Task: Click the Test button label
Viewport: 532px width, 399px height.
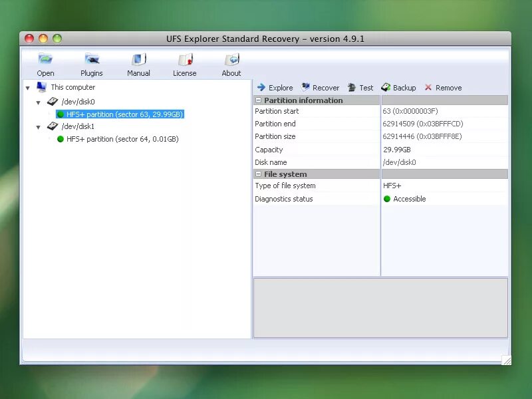Action: (366, 88)
